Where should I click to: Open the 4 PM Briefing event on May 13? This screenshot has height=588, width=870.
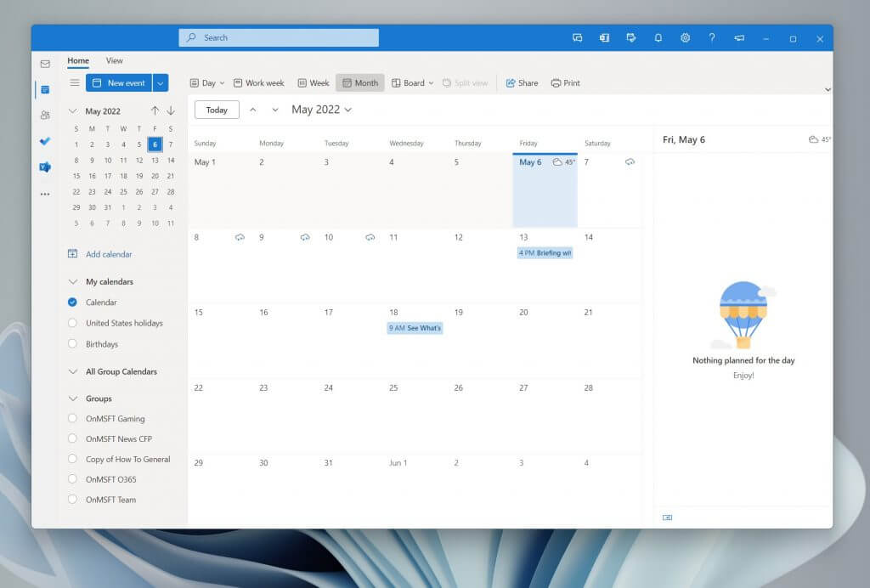[545, 253]
